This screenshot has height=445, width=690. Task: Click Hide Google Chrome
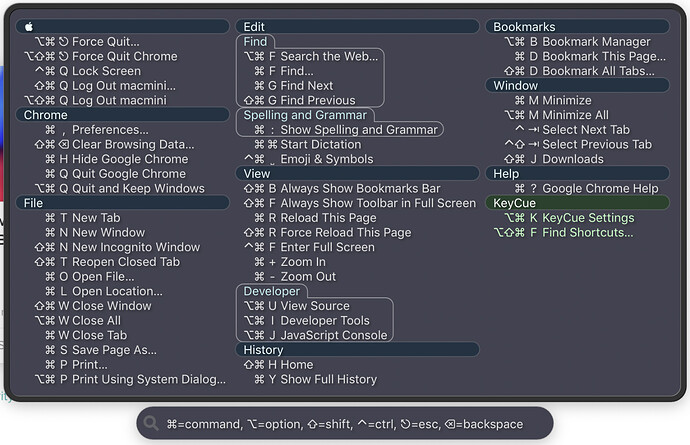(x=117, y=159)
